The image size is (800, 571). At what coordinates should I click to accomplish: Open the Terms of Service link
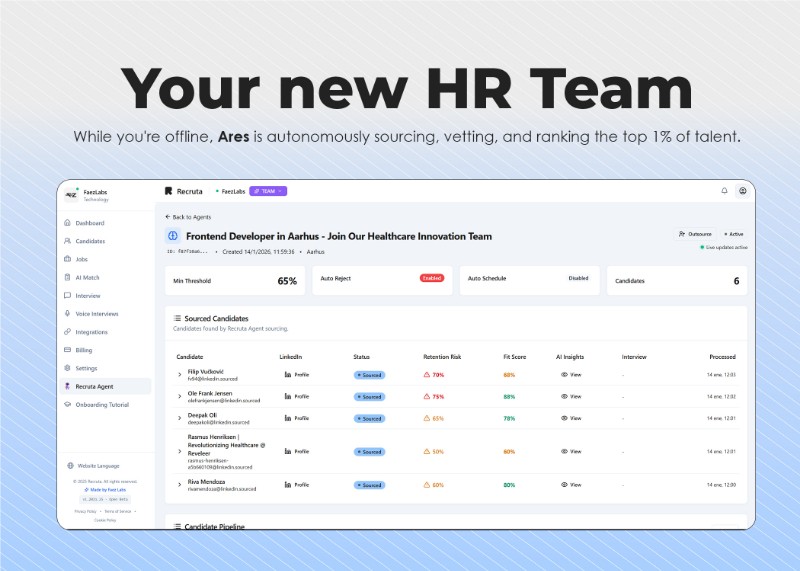click(x=118, y=511)
